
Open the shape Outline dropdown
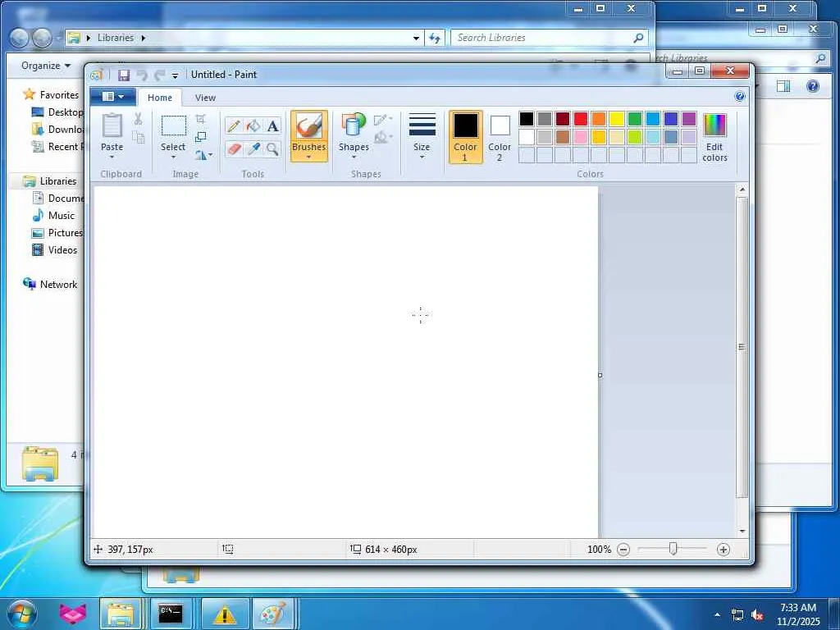click(383, 119)
